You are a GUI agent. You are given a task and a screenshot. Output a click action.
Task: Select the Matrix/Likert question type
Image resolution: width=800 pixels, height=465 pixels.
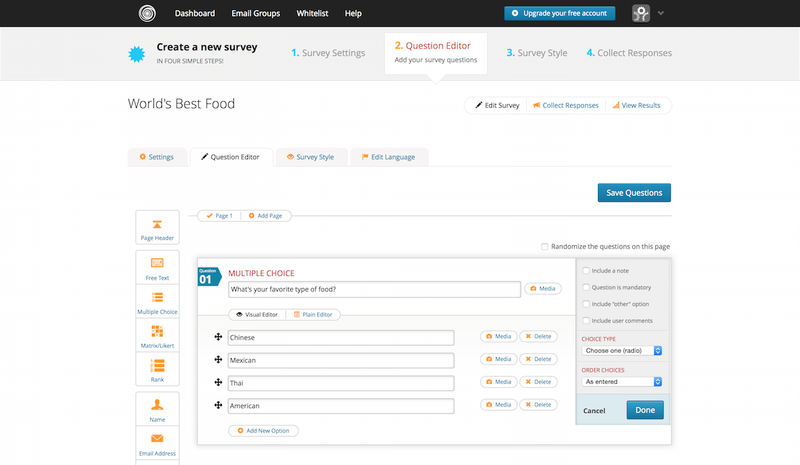(x=156, y=336)
